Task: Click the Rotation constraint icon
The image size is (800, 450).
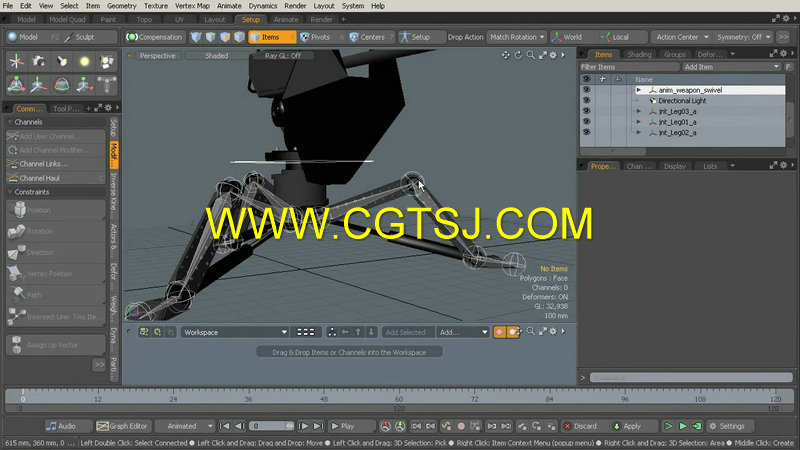Action: pos(17,231)
